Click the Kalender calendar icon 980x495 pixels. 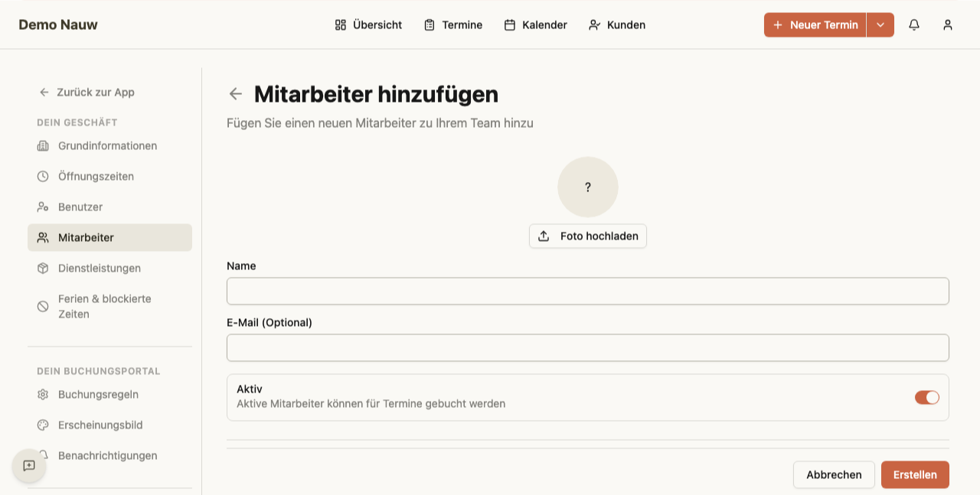(x=510, y=24)
